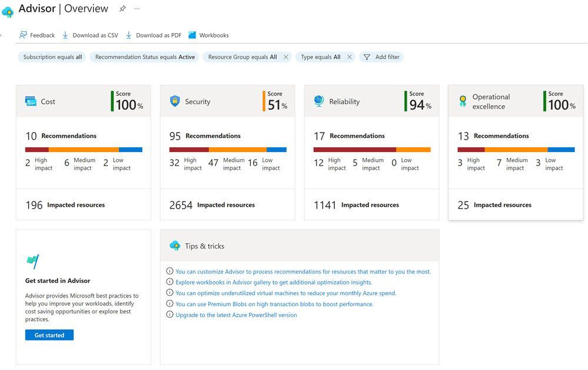The width and height of the screenshot is (588, 370).
Task: Click the Advisor cloud logo icon
Action: pyautogui.click(x=8, y=12)
